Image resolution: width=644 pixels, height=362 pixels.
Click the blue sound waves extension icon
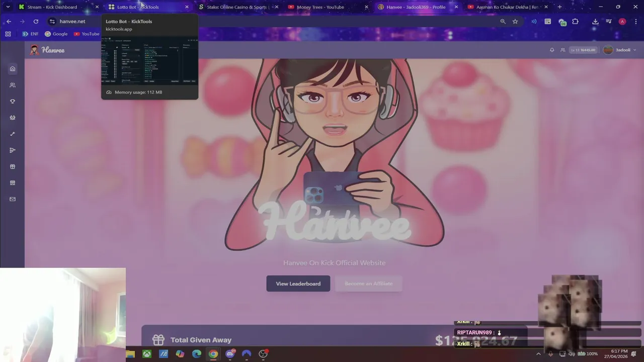[534, 22]
